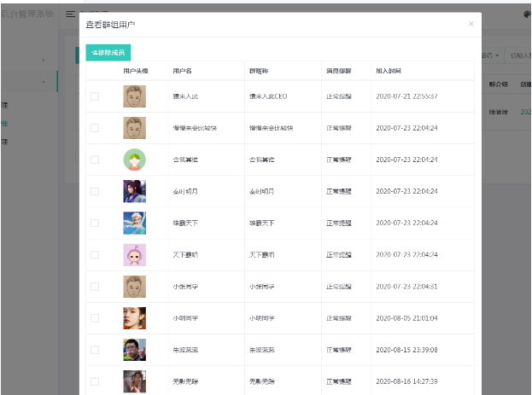Image resolution: width=532 pixels, height=395 pixels.
Task: Open the green round cartoon avatar
Action: (x=134, y=160)
